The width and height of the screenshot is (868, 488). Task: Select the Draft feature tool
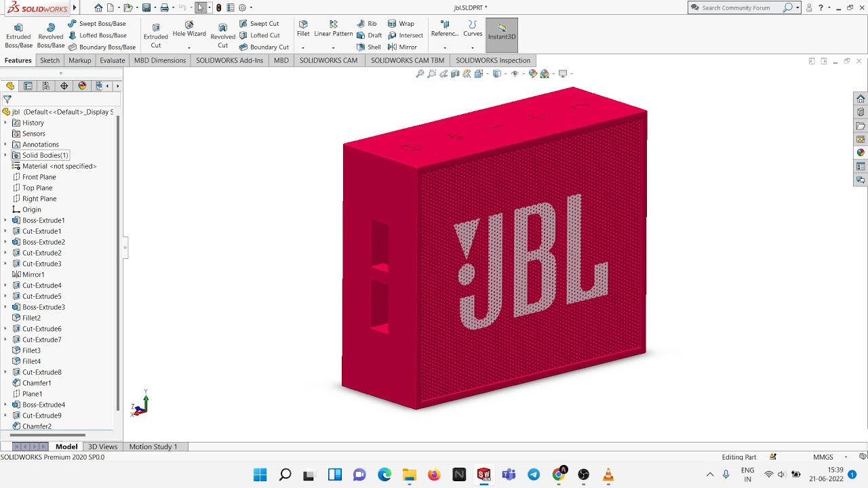pyautogui.click(x=370, y=35)
